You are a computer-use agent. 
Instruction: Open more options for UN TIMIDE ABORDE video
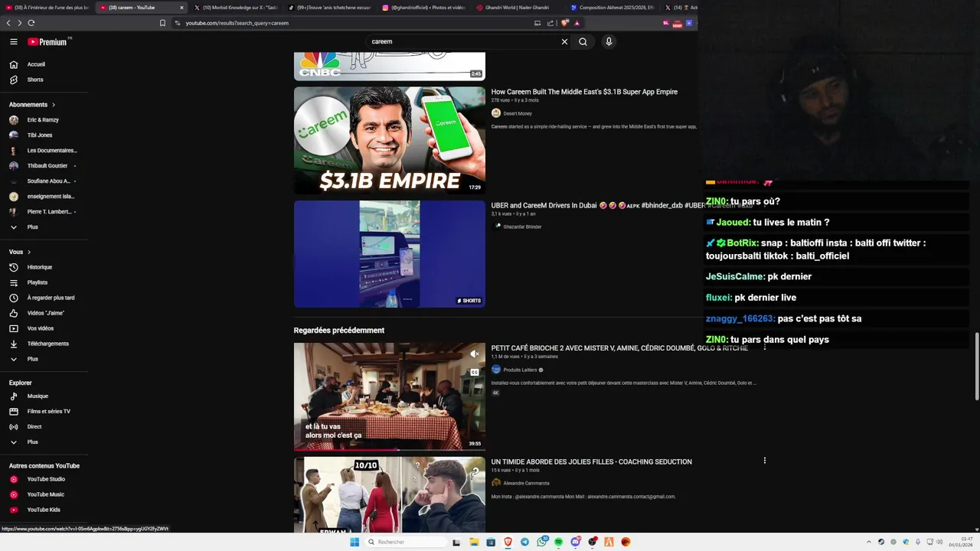point(764,461)
